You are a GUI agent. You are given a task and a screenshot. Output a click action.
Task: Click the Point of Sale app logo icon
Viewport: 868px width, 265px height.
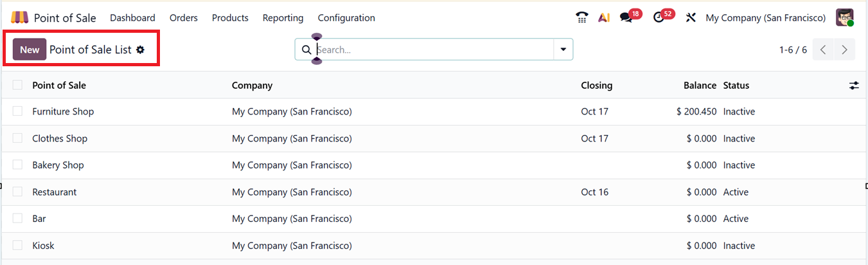tap(19, 17)
